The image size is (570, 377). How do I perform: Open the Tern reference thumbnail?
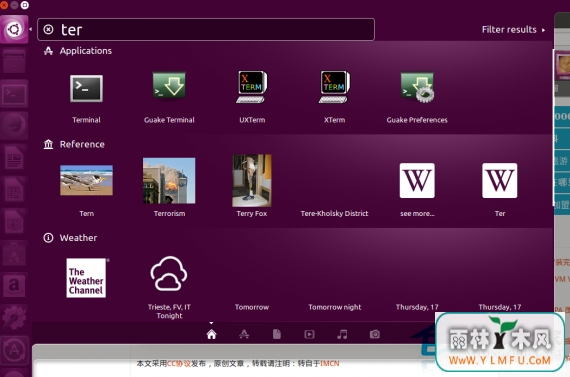coord(87,180)
